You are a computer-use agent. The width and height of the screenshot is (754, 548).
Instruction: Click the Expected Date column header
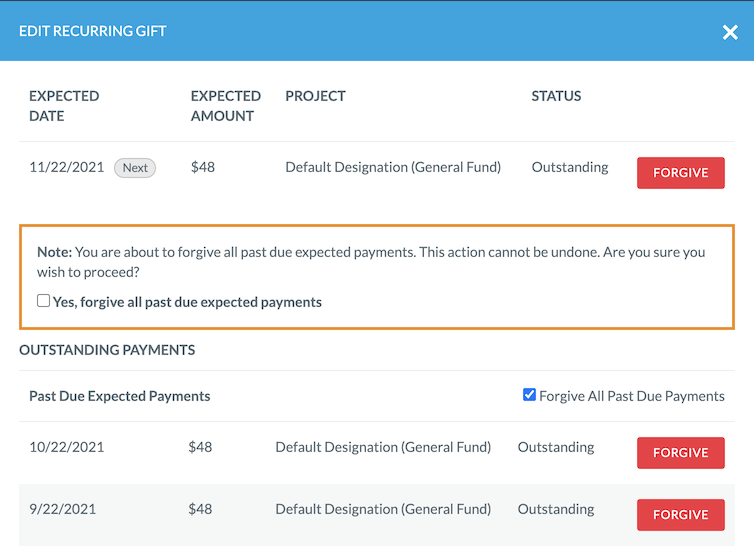pyautogui.click(x=64, y=106)
